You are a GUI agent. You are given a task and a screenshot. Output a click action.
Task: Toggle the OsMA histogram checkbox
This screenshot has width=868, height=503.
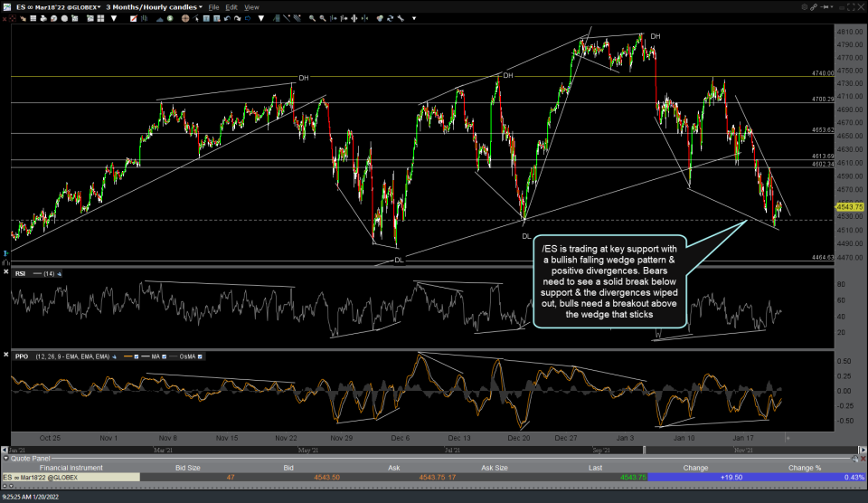(x=200, y=356)
